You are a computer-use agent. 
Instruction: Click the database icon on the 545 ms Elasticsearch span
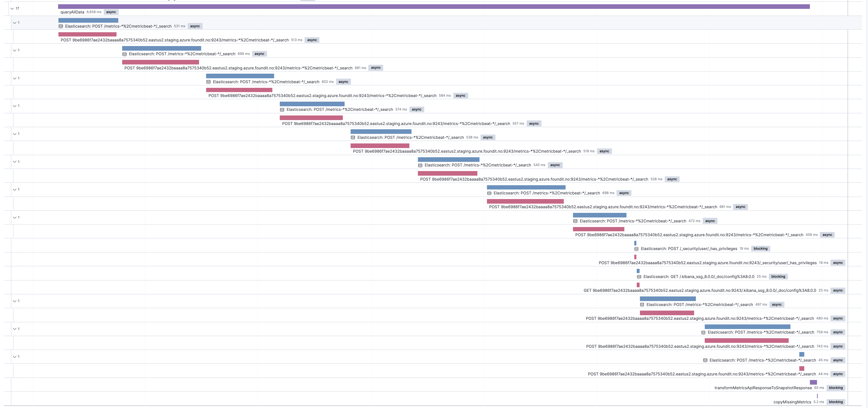point(420,165)
